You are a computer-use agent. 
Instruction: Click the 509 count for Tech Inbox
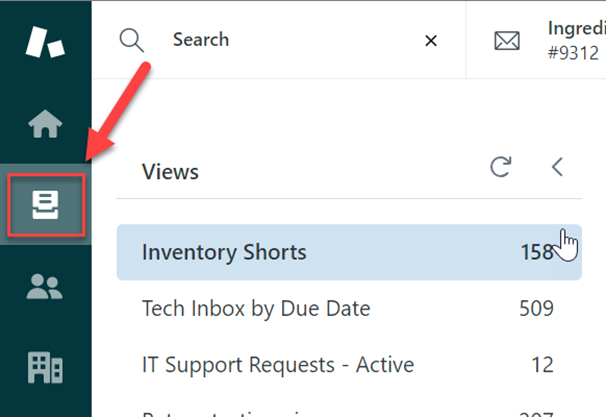pyautogui.click(x=536, y=308)
